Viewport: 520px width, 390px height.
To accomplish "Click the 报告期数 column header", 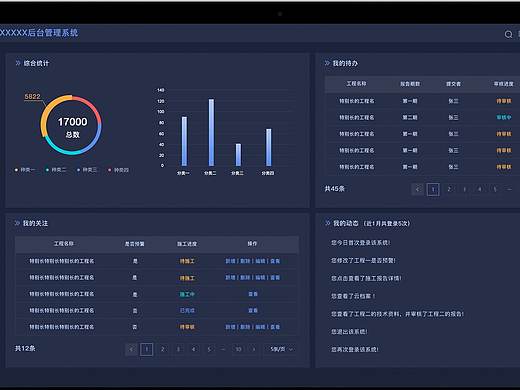I will (410, 84).
